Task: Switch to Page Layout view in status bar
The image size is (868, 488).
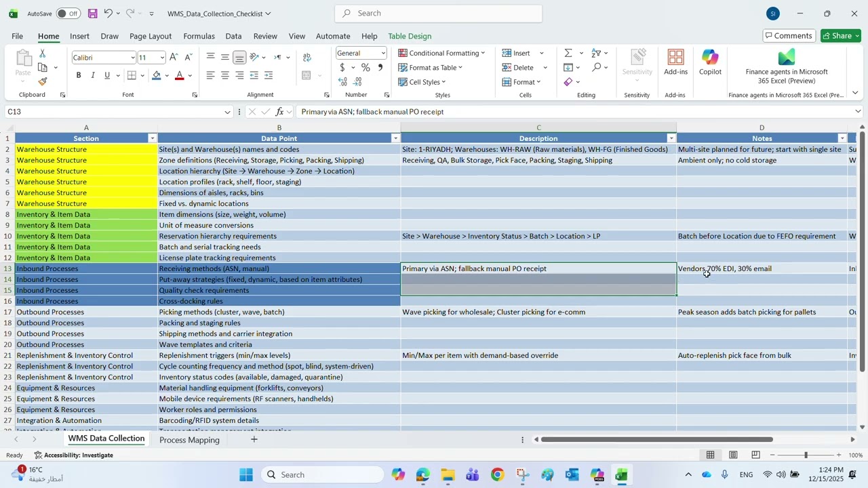Action: (x=733, y=455)
